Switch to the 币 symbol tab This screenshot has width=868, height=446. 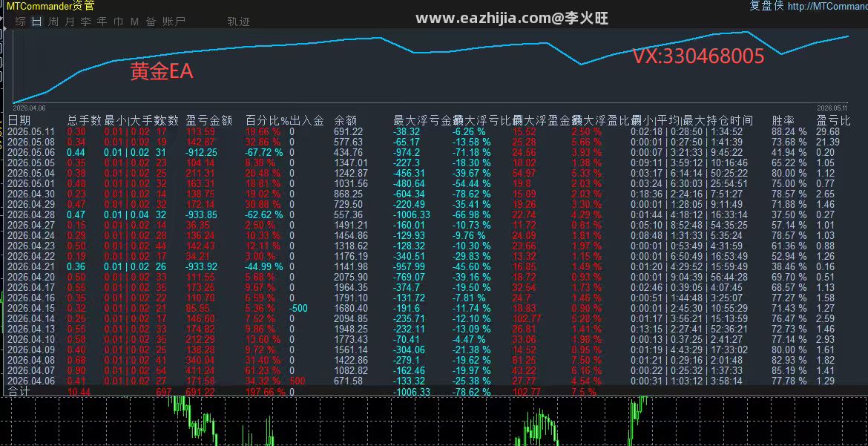tap(119, 22)
